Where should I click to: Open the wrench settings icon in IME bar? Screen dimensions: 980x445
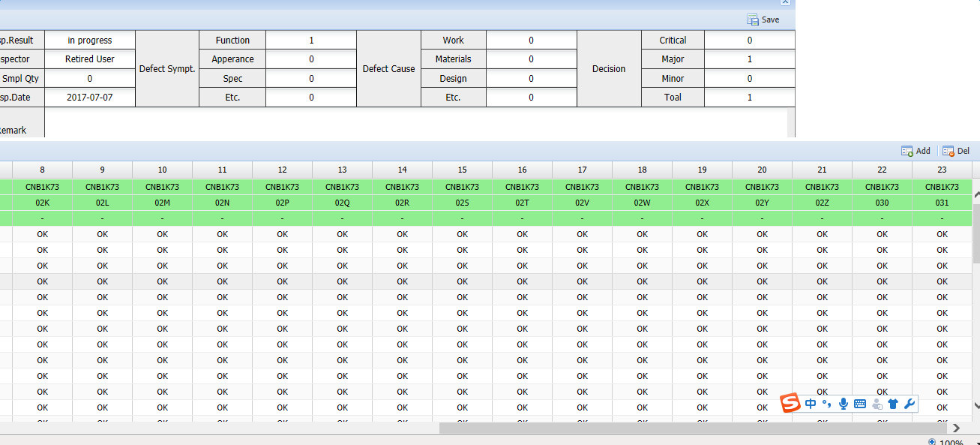(910, 404)
